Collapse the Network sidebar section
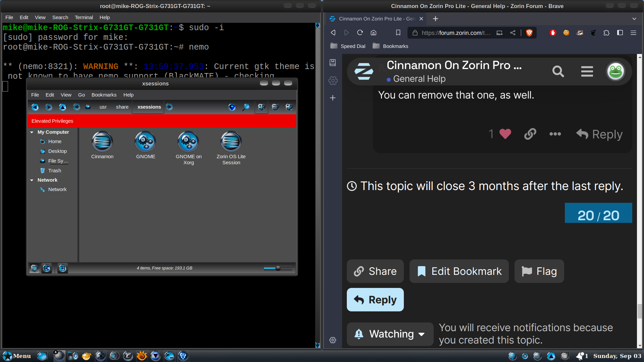 pos(32,180)
